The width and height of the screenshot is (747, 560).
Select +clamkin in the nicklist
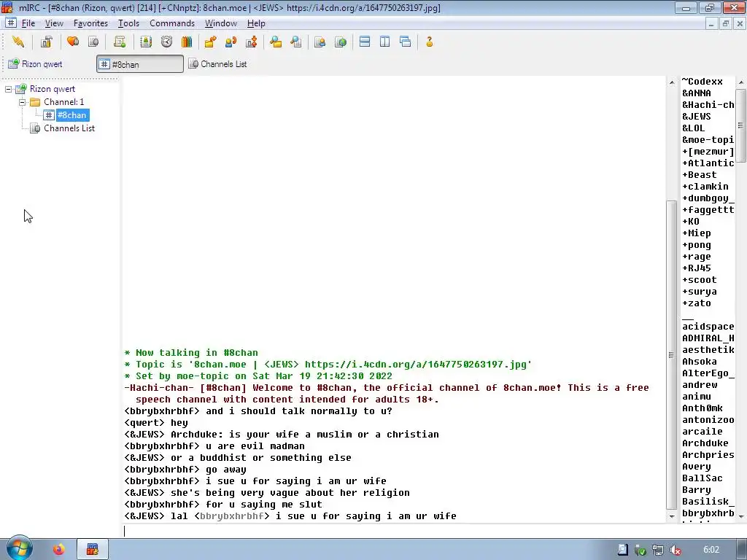[x=705, y=187]
